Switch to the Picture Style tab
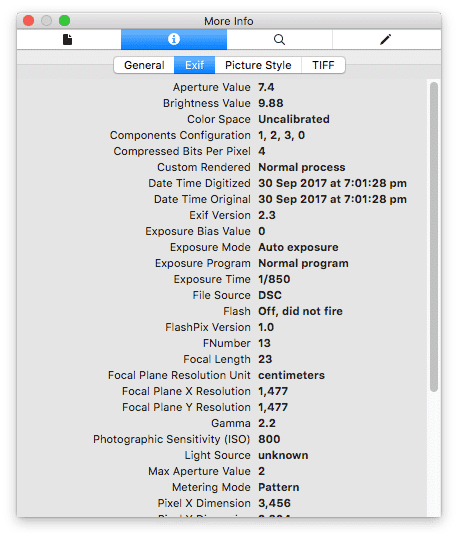This screenshot has width=458, height=538. pyautogui.click(x=258, y=65)
